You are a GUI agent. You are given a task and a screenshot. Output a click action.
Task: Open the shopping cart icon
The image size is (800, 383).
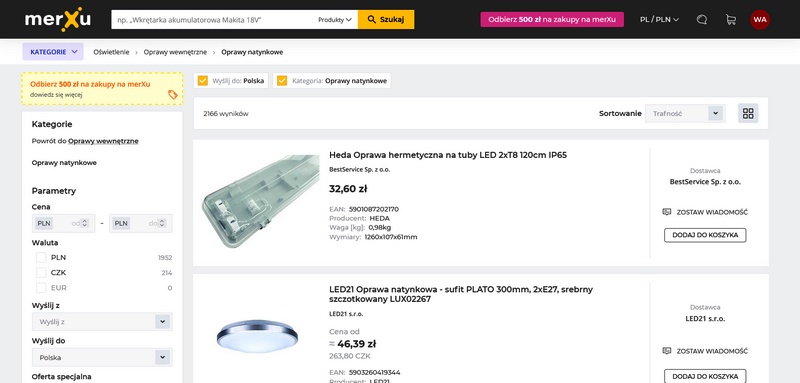coord(731,20)
